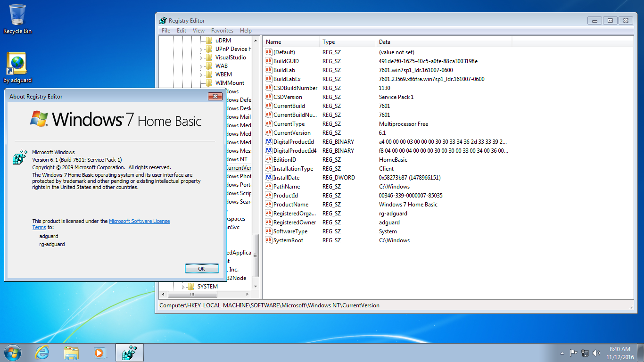Click the SoftwareType value name
Screen dimensions: 644x362
290,231
